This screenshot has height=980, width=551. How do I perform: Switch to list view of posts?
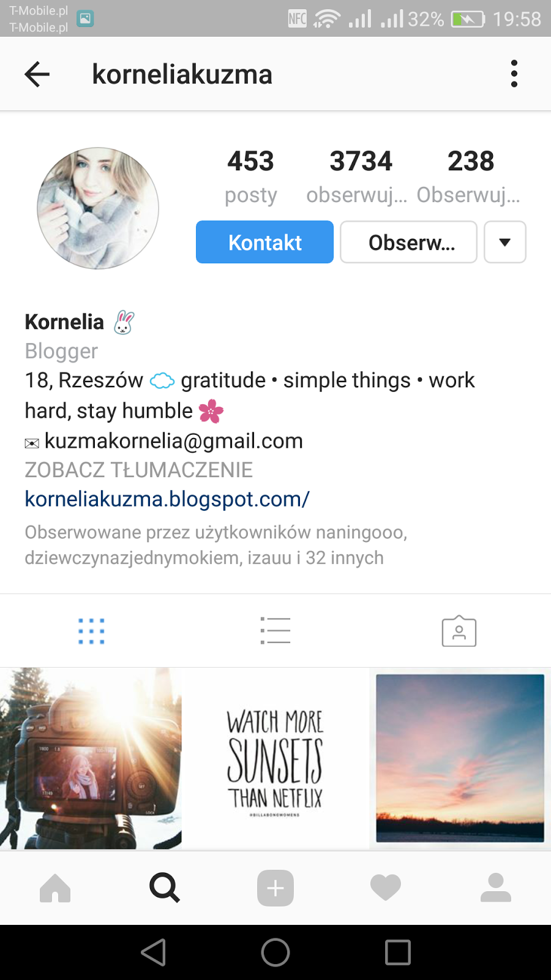click(x=275, y=631)
